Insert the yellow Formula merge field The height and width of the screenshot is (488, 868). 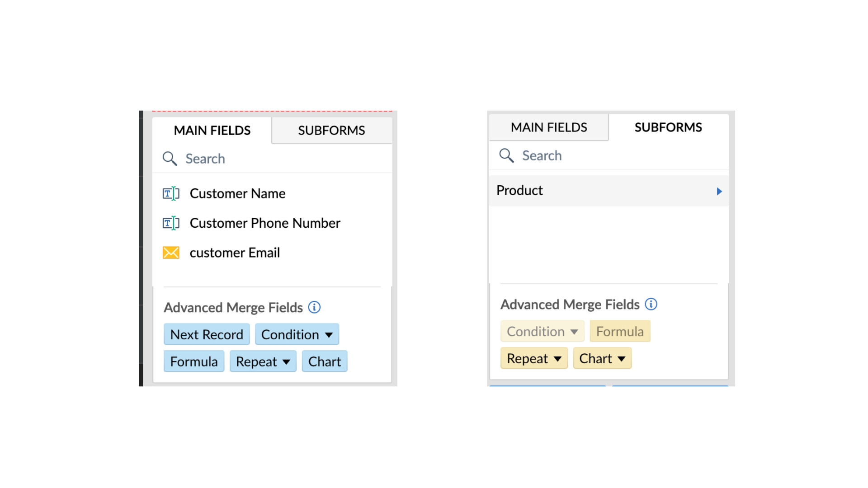(620, 331)
